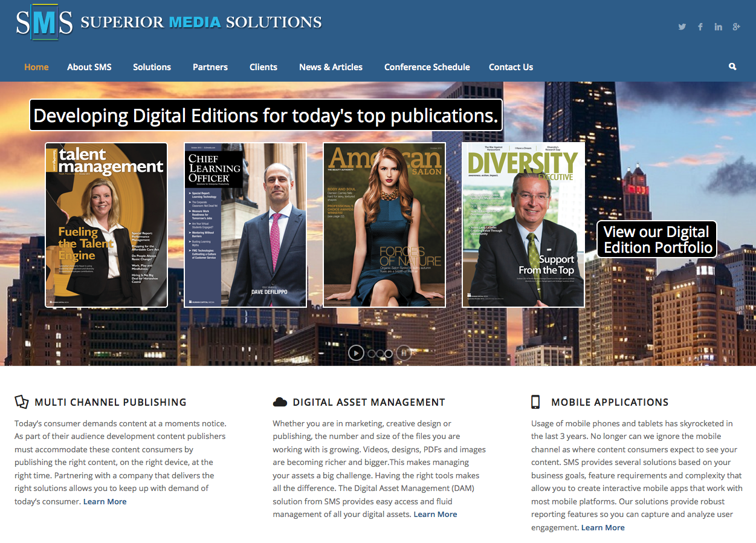Click Learn More under Digital Asset Management
This screenshot has height=543, width=756.
coord(435,514)
